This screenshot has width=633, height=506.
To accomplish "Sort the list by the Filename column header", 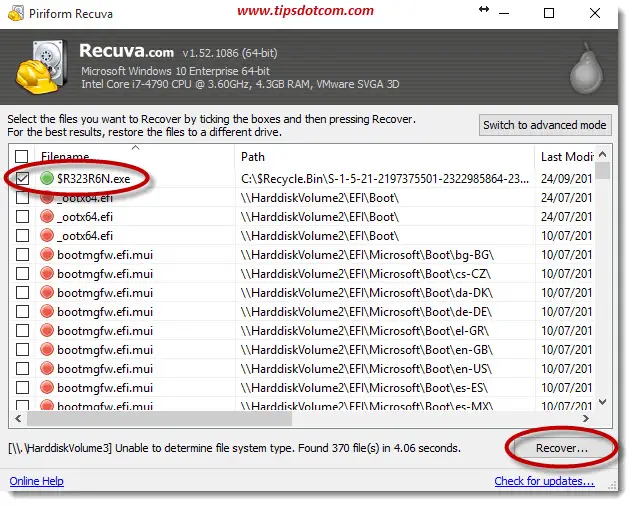I will [x=135, y=157].
